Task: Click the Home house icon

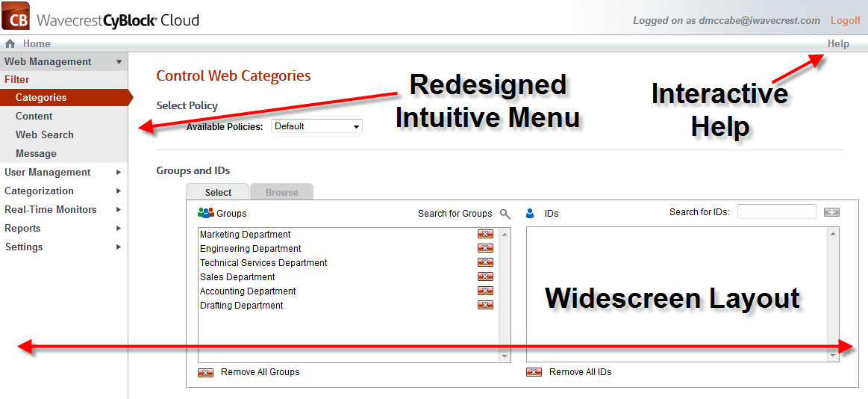Action: (x=10, y=44)
